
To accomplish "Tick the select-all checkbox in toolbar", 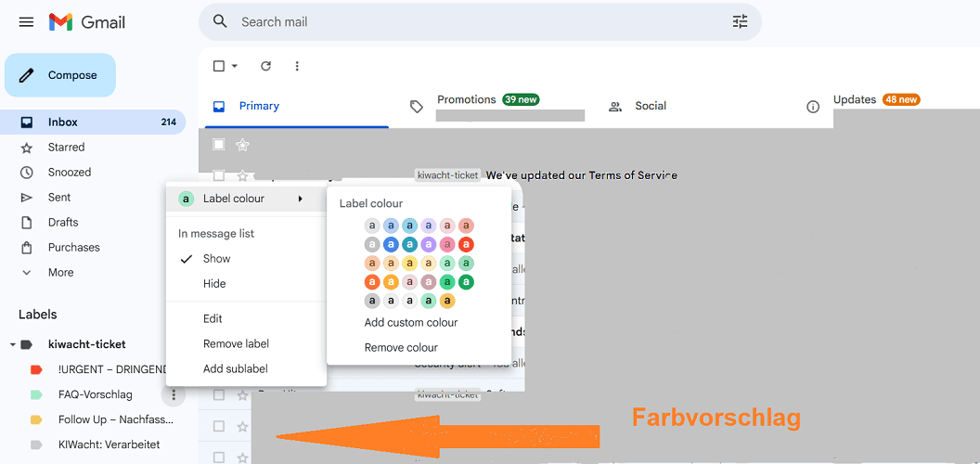I will (219, 66).
